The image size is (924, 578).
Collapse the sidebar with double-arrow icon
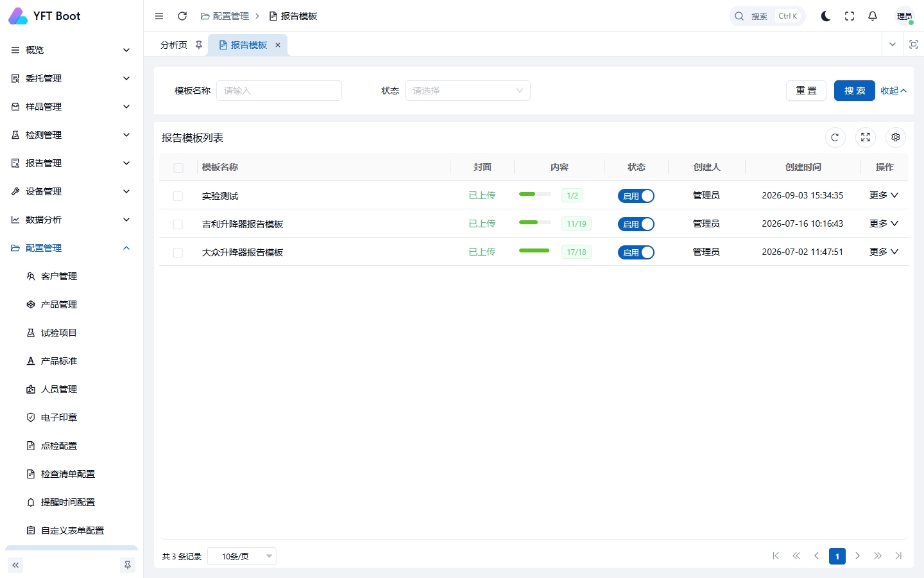pyautogui.click(x=15, y=565)
